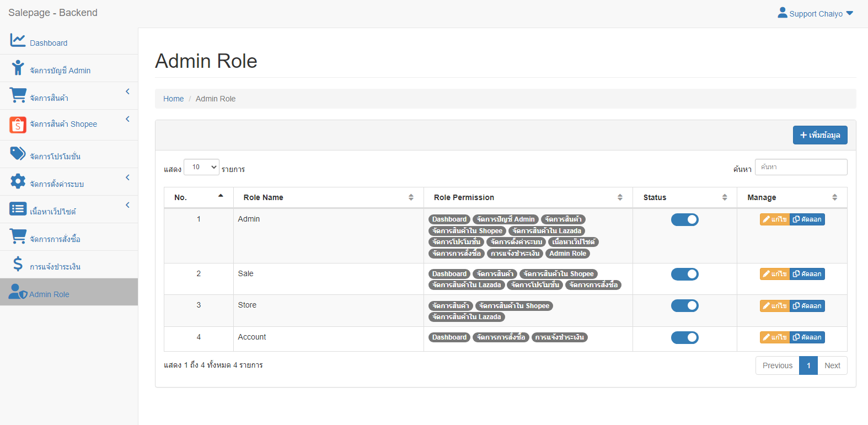868x425 pixels.
Task: Click the ค้นหา search input field
Action: point(801,167)
